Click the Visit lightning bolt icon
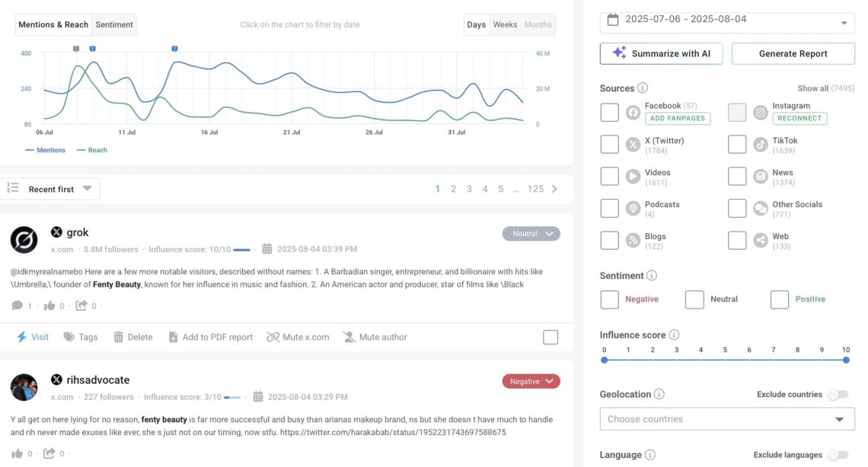 [22, 337]
